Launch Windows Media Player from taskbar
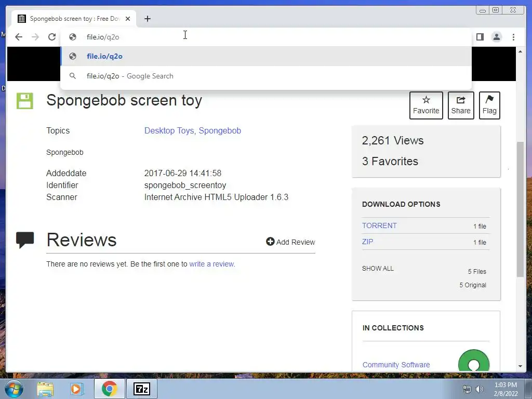 point(77,389)
